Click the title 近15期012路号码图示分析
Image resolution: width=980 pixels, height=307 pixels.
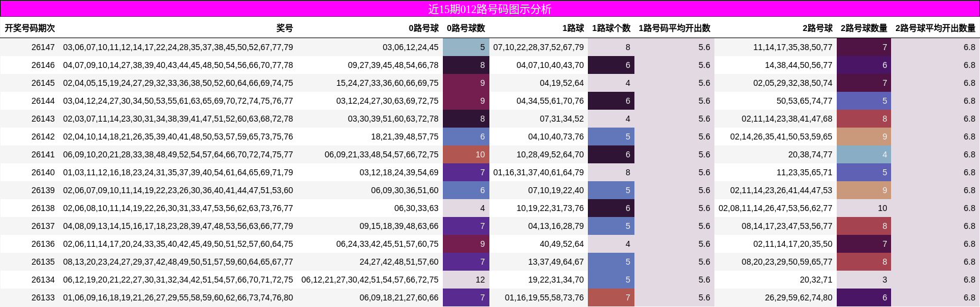click(489, 9)
